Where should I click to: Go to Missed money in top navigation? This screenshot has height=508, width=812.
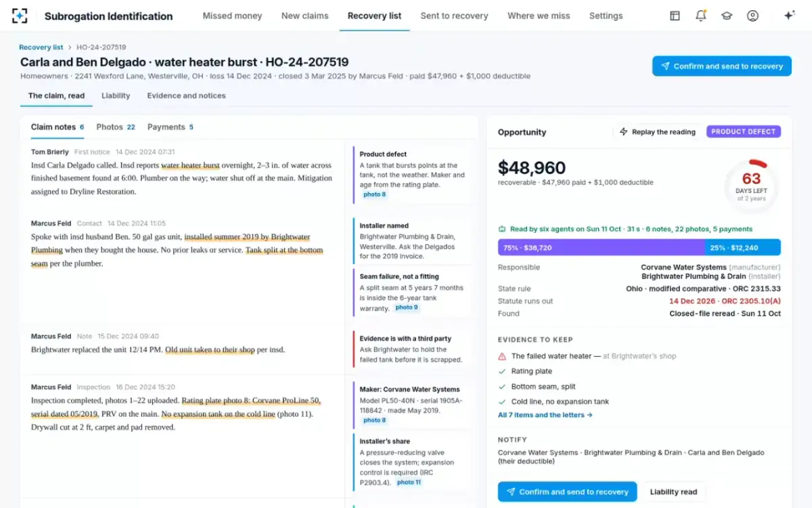click(232, 16)
